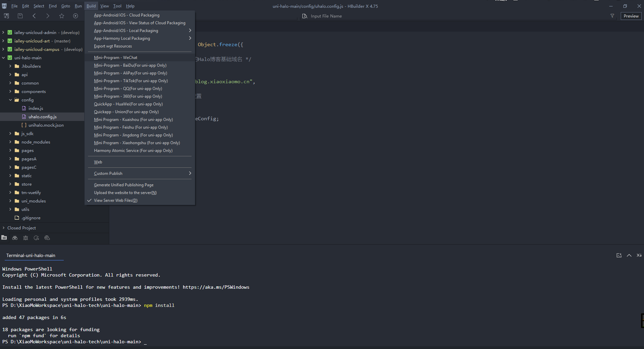Click the sync refresh icon in bottom sidebar

pos(36,238)
